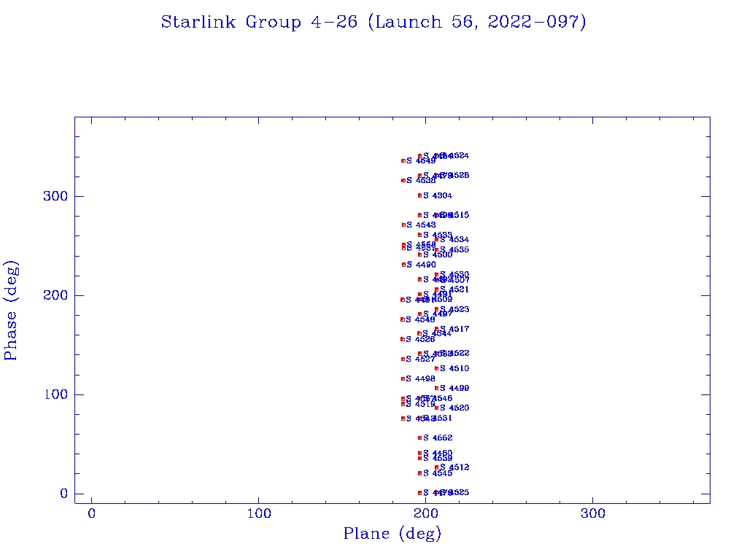This screenshot has width=747, height=560.
Task: Click the S 4498 satellite label
Action: pyautogui.click(x=420, y=379)
